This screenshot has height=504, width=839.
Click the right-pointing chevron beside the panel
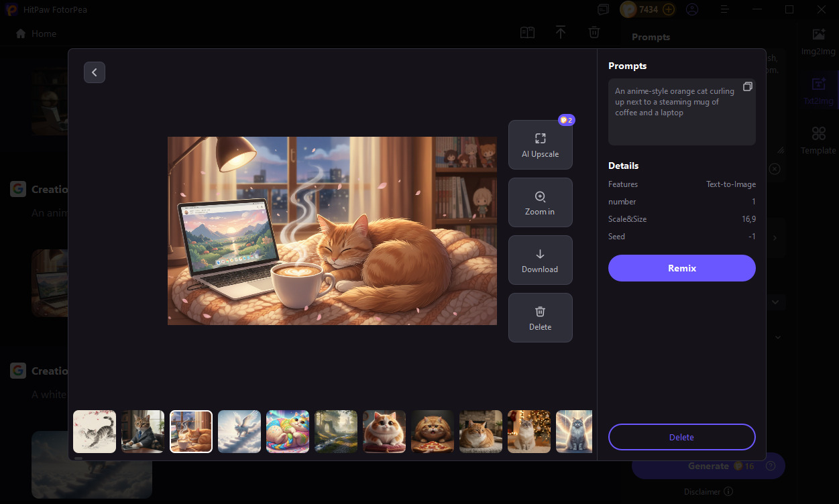775,238
